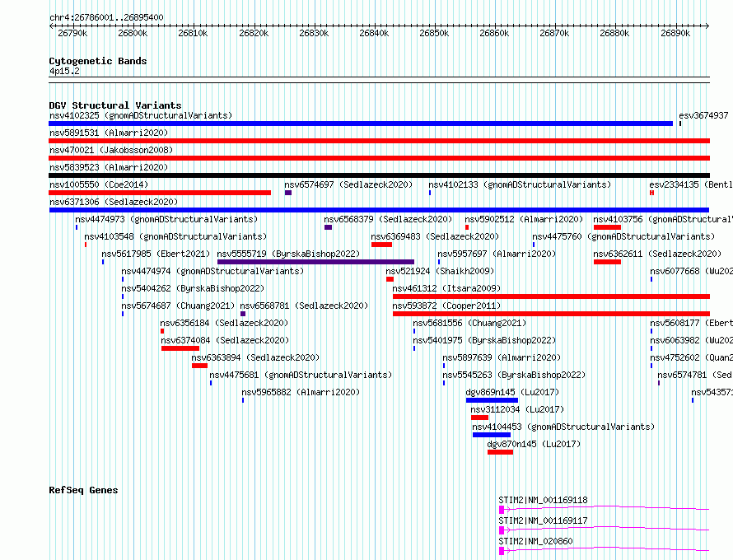
Task: Open the nsv5891531 (Almarri2020) label
Action: click(109, 133)
